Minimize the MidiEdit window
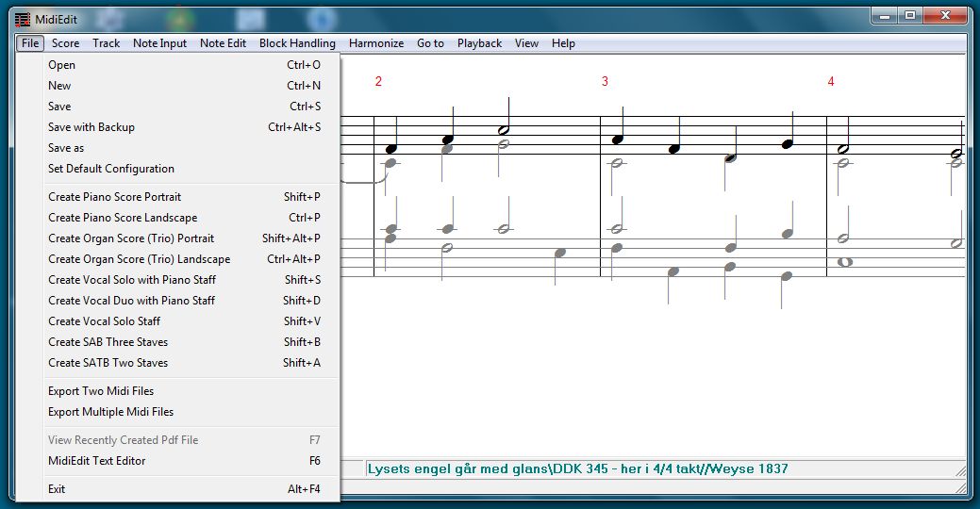The width and height of the screenshot is (980, 509). point(885,16)
